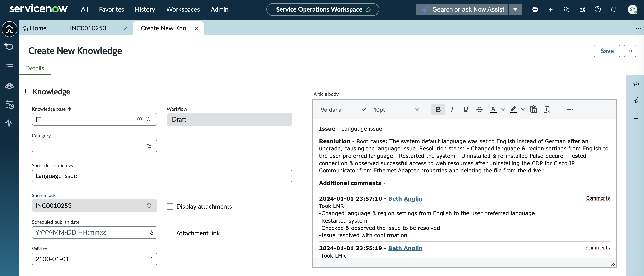Open form more actions ellipsis button
644x276 pixels.
click(630, 51)
